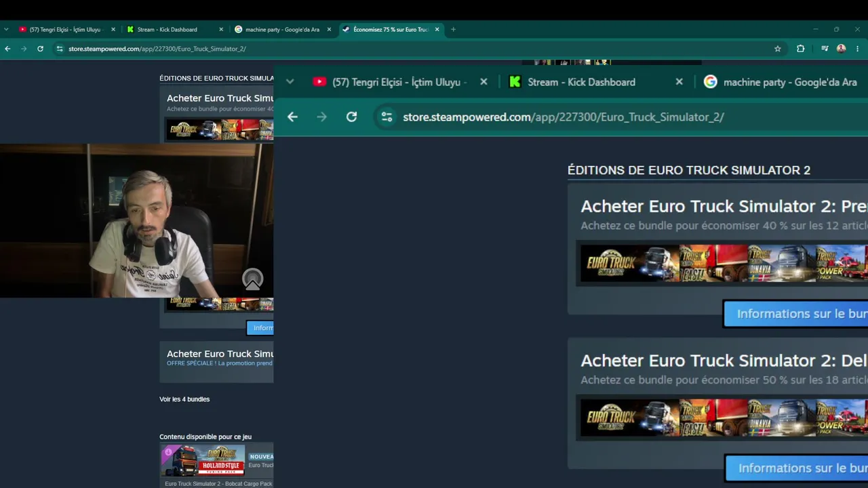Viewport: 868px width, 488px height.
Task: Open the Going East thumbnail in the 50 % bundle
Action: [x=713, y=417]
